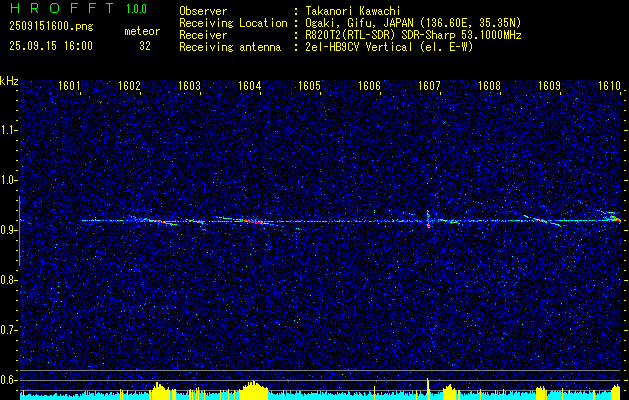The width and height of the screenshot is (629, 400).
Task: Select antenna text 2el-HB9CV Vertical
Action: click(x=359, y=47)
